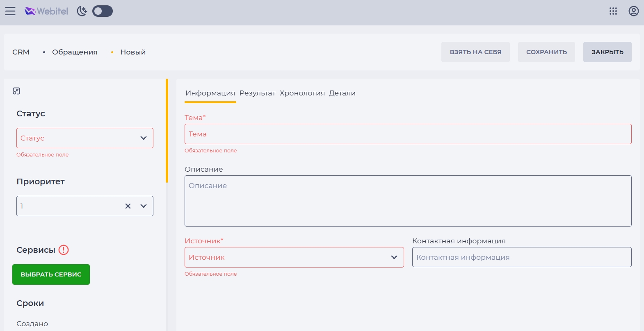Open the Хронология tab

[x=302, y=93]
